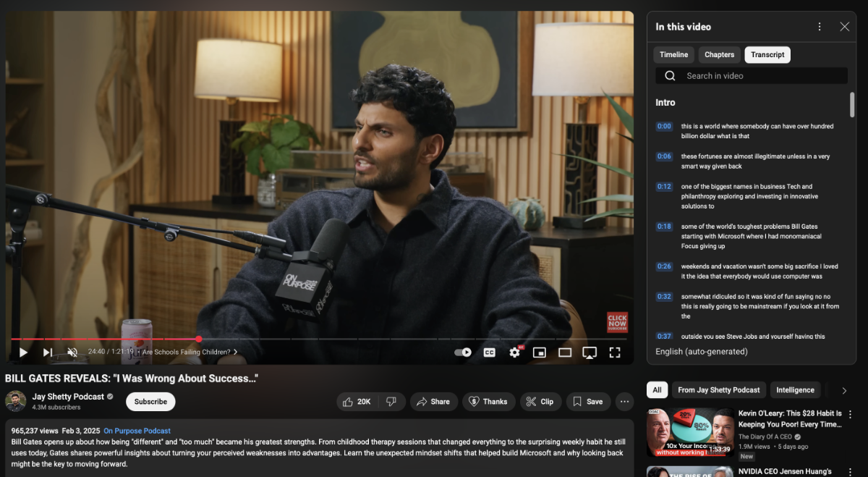
Task: Switch to miniplayer mode
Action: coord(540,353)
